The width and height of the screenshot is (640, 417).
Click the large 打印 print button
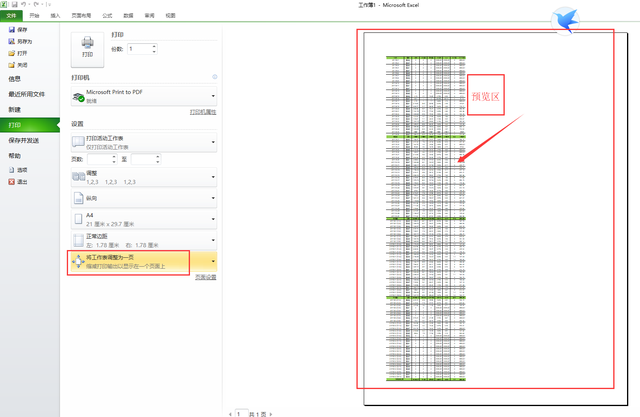[87, 49]
